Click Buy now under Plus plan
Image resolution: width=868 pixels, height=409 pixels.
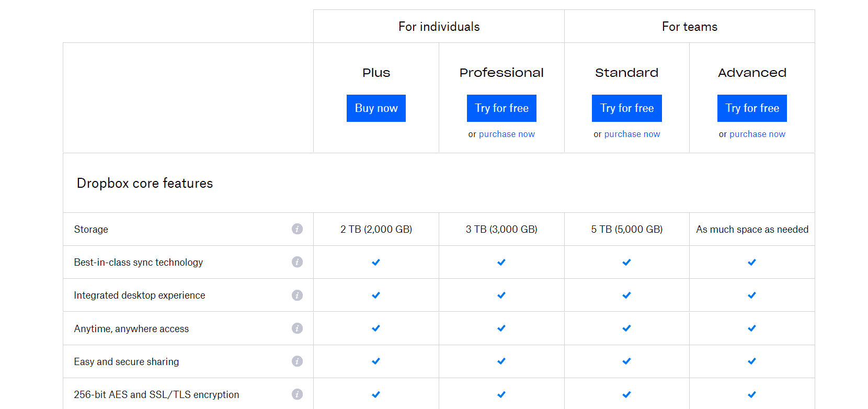click(x=376, y=108)
